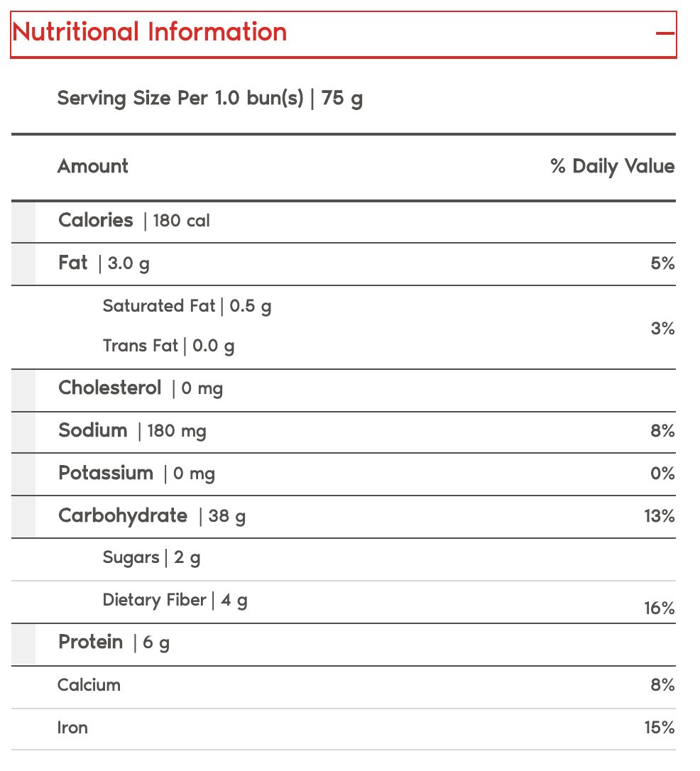Select the Potassium 0 mg row
Screen dimensions: 700x771
[136, 474]
